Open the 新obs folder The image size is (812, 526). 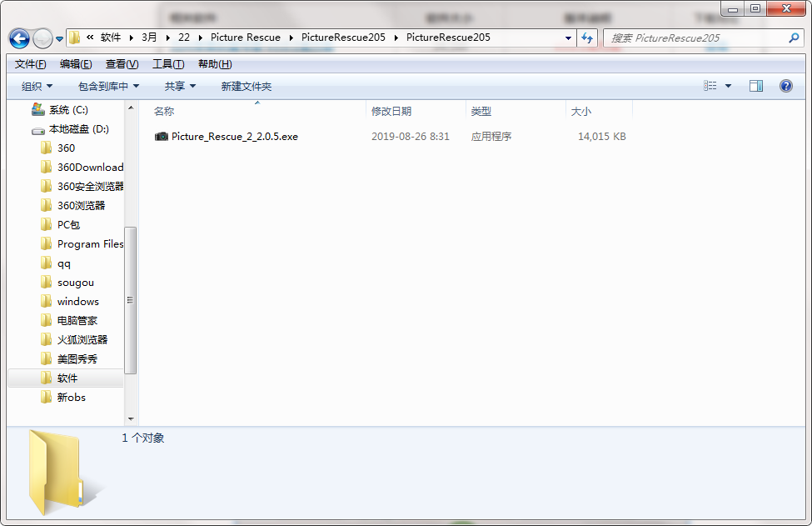(x=72, y=398)
